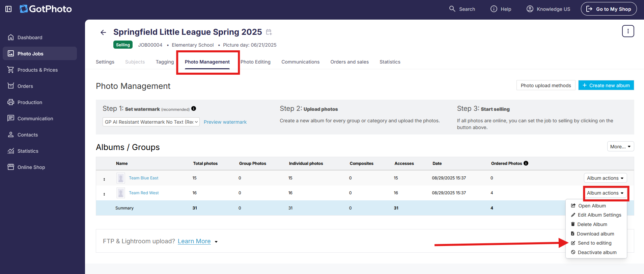Click the Selling status badge

[x=123, y=45]
